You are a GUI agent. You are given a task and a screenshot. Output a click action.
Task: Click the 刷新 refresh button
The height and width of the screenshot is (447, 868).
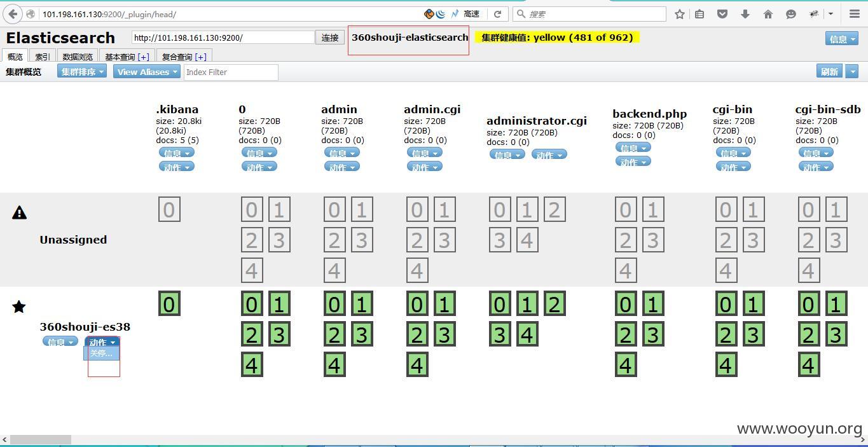tap(829, 71)
